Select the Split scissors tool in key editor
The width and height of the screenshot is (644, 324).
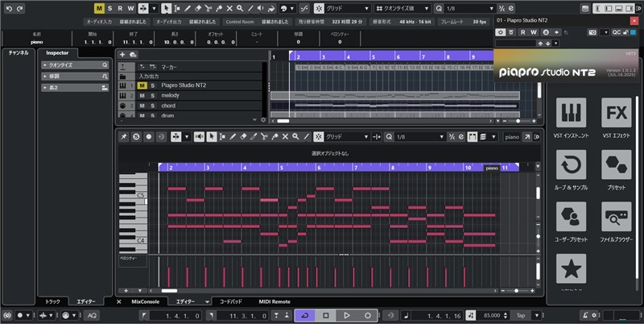pos(264,136)
